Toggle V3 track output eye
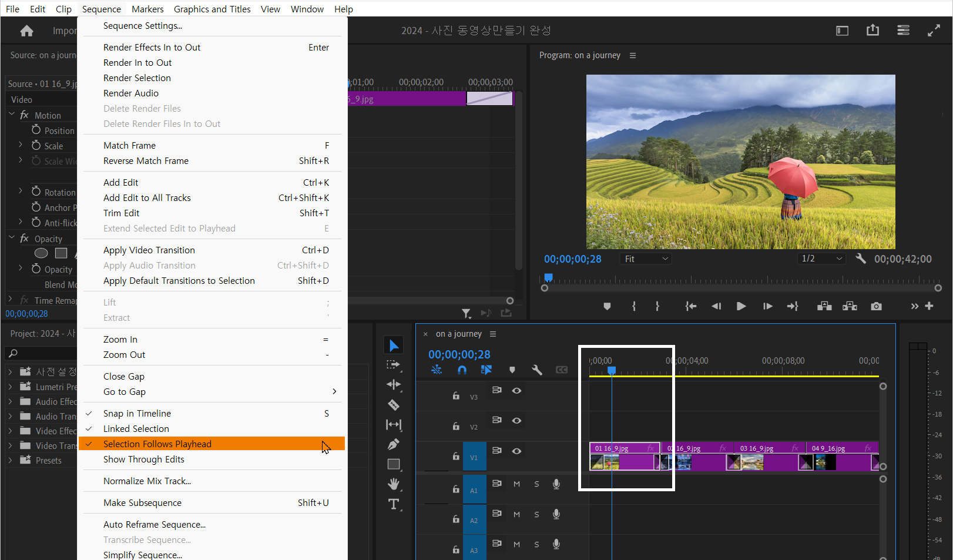 coord(516,391)
